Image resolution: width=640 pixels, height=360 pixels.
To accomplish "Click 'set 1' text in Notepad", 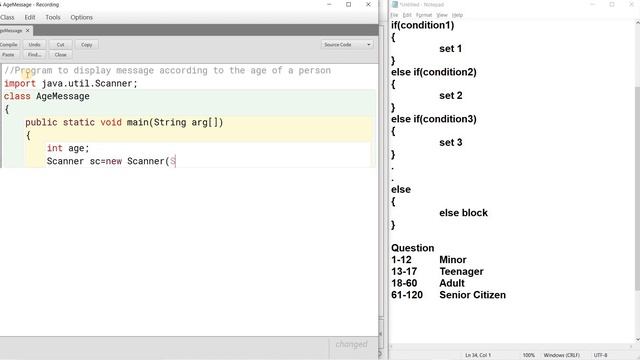I will [451, 49].
